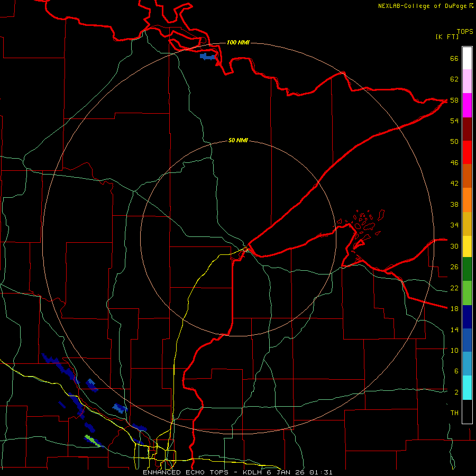This screenshot has height=476, width=476.
Task: Choose the cyan legend swatch
Action: pyautogui.click(x=467, y=388)
